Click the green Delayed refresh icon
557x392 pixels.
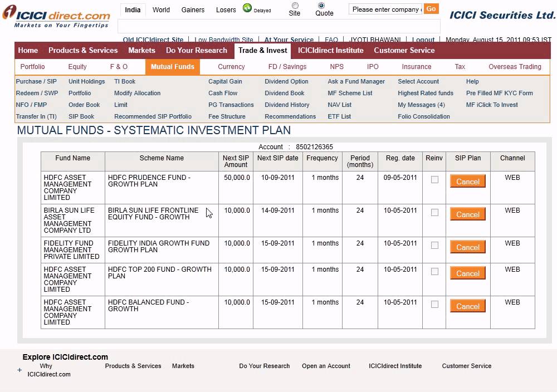click(x=247, y=8)
